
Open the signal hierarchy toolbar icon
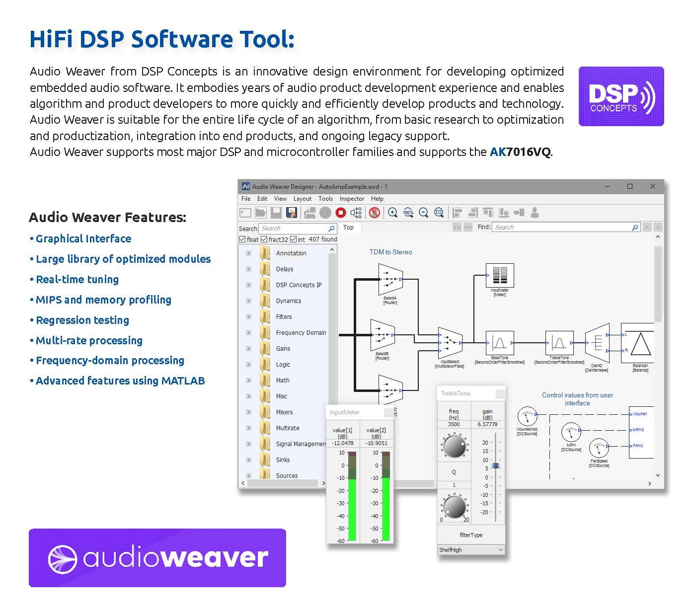pos(356,213)
